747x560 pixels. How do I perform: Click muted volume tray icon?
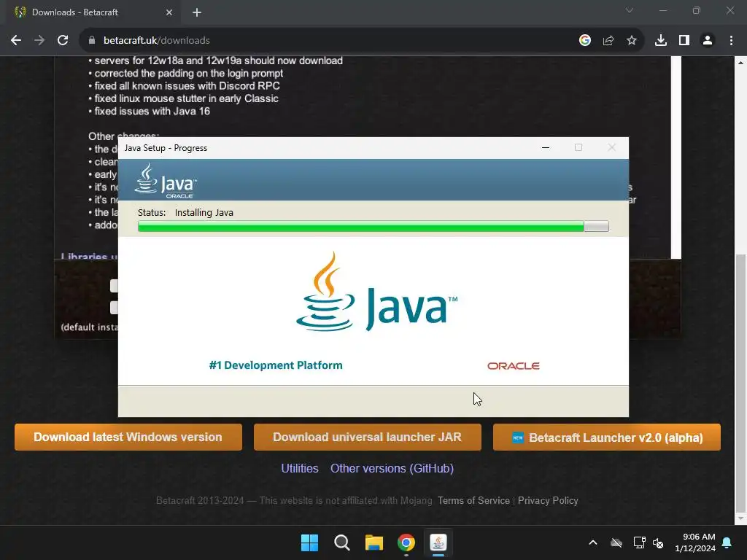[x=659, y=542]
